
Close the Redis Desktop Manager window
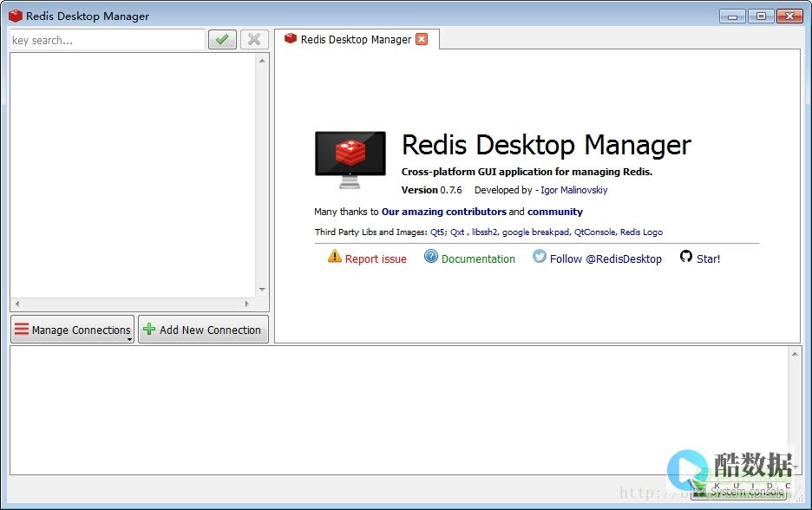[789, 16]
